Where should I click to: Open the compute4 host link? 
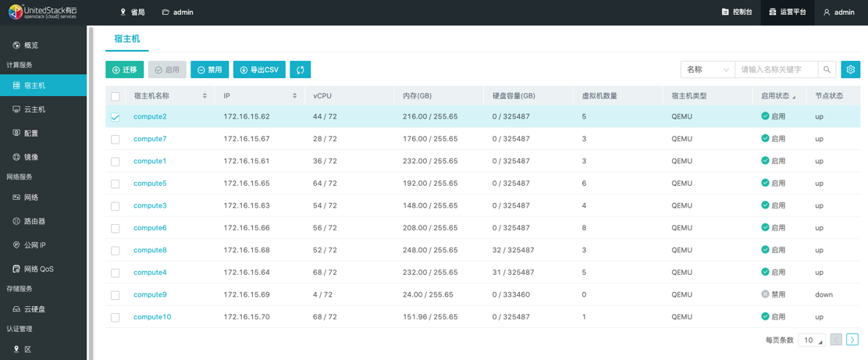pyautogui.click(x=150, y=272)
